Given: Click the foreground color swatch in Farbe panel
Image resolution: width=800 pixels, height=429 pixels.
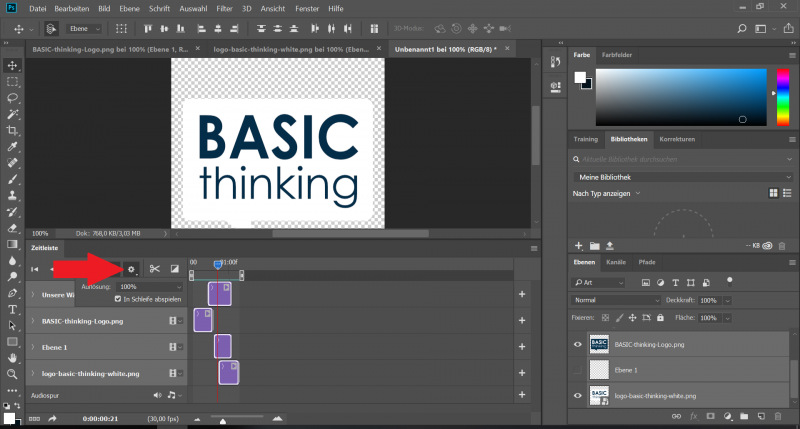Looking at the screenshot, I should [580, 78].
